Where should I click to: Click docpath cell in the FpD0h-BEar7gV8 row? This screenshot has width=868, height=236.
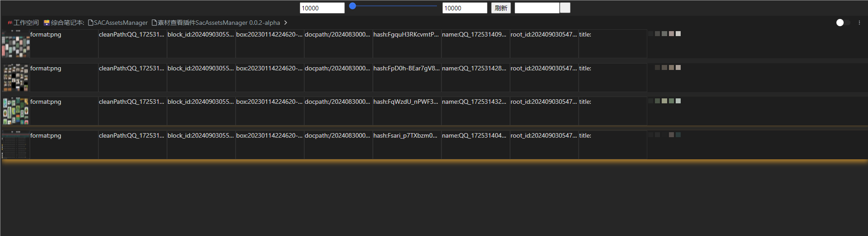click(x=339, y=78)
